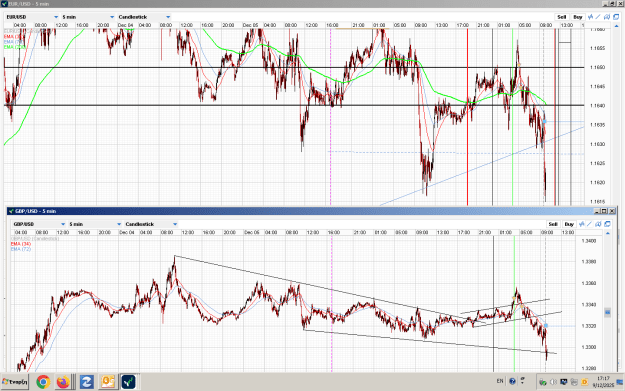
Task: Open the Start button in taskbar
Action: click(x=15, y=382)
